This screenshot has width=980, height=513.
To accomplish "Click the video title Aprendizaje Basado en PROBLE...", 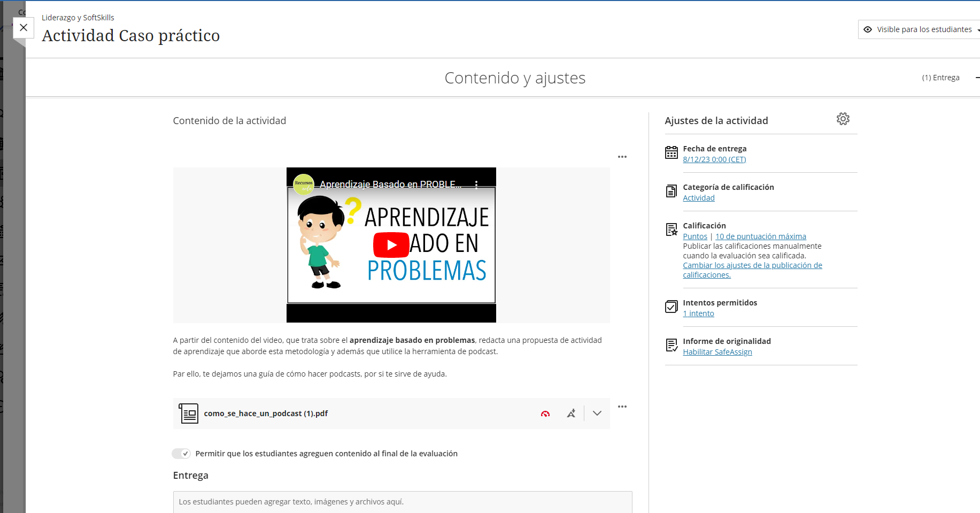I will (x=390, y=185).
